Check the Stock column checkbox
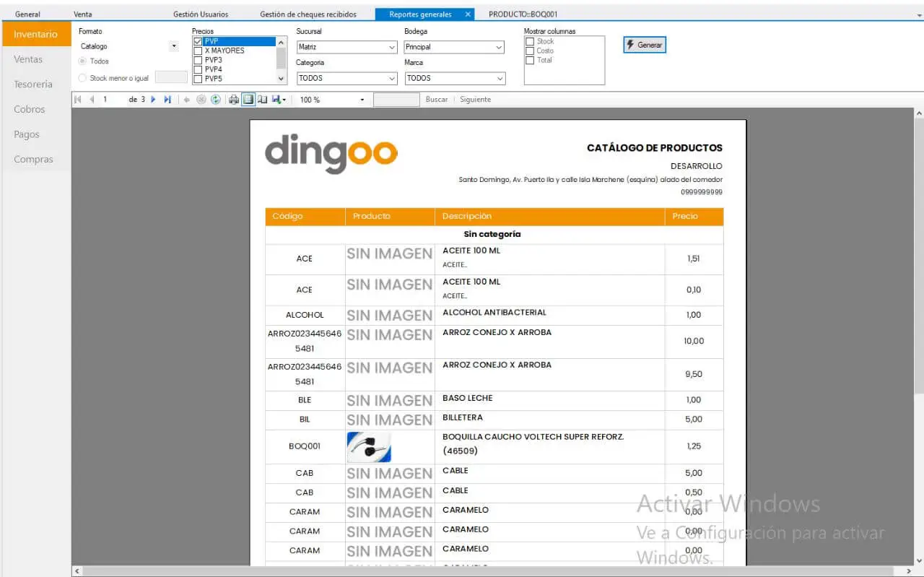924x577 pixels. tap(530, 42)
